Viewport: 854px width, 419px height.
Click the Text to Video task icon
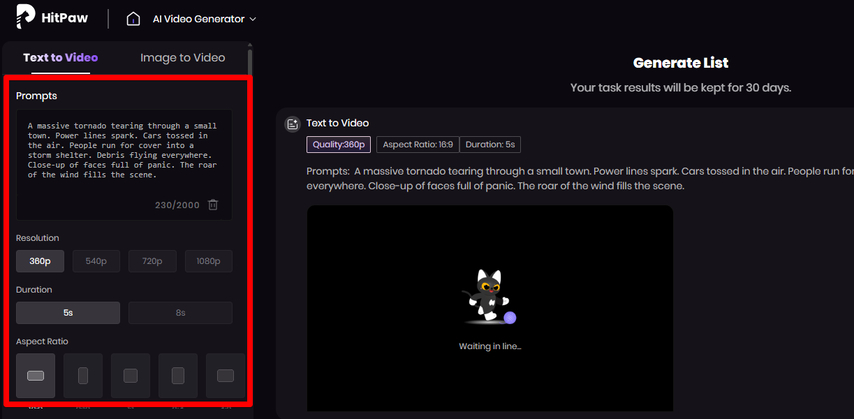tap(292, 124)
